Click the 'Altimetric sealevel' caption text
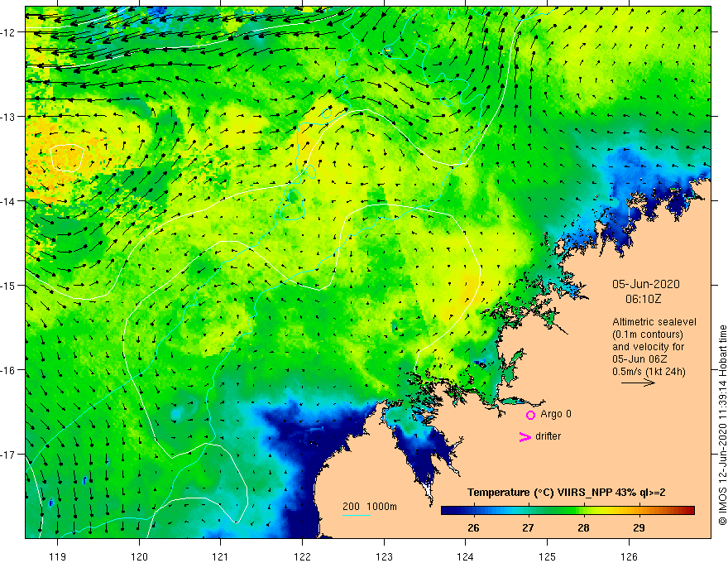 [654, 322]
